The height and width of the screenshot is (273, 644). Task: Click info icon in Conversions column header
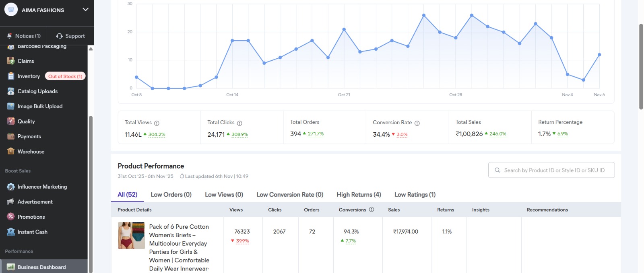click(x=372, y=209)
